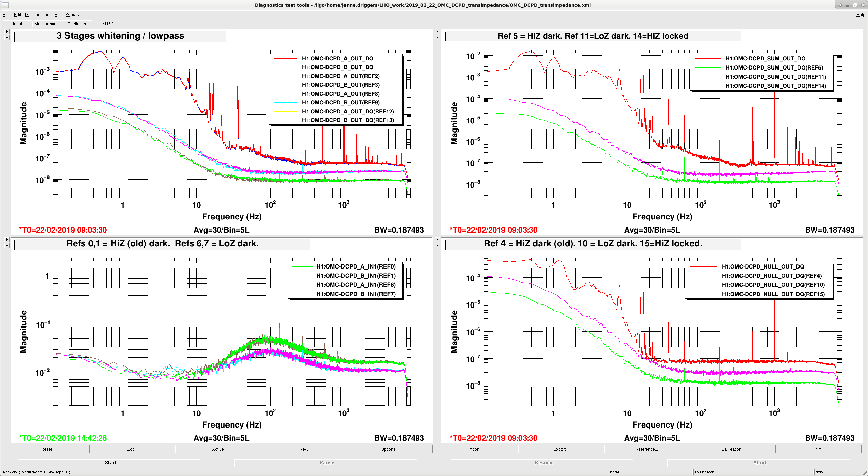Screen dimensions: 868x476
Task: Click the keep-above arrow icon in title bar
Action: 840,5
